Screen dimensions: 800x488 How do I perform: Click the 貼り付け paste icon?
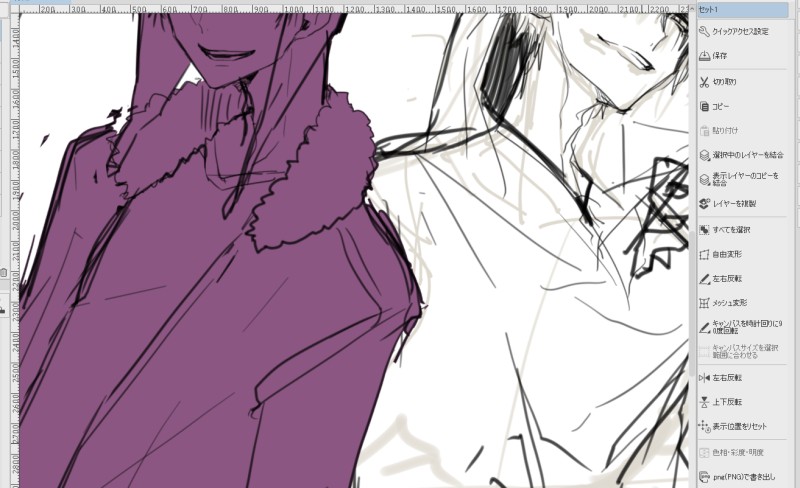(704, 131)
